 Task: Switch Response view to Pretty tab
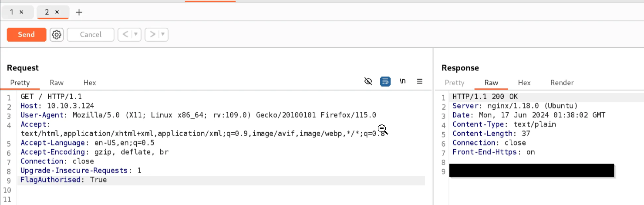coord(455,83)
